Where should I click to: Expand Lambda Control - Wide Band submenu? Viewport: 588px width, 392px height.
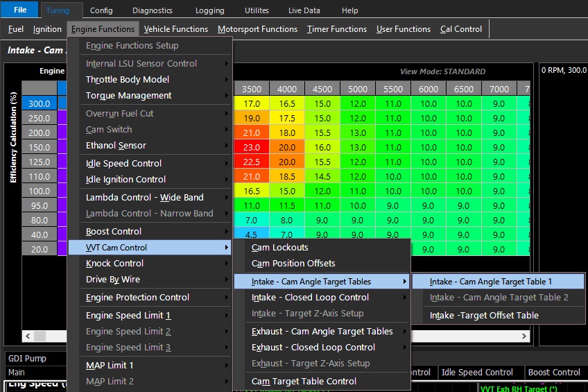click(149, 197)
